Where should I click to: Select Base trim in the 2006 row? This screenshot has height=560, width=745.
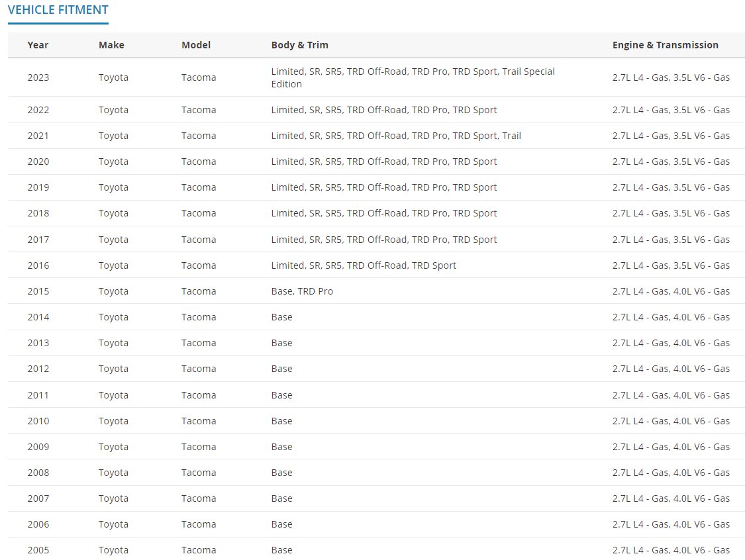click(x=281, y=524)
